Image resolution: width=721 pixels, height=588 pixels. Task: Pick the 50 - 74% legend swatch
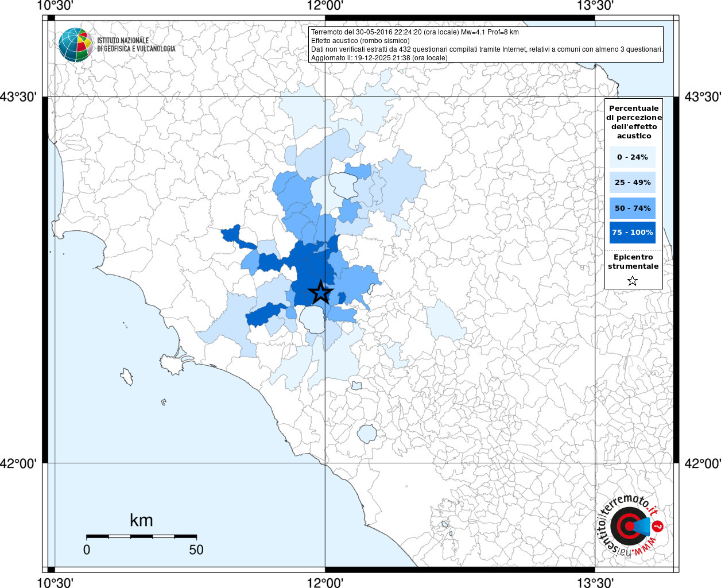[633, 208]
